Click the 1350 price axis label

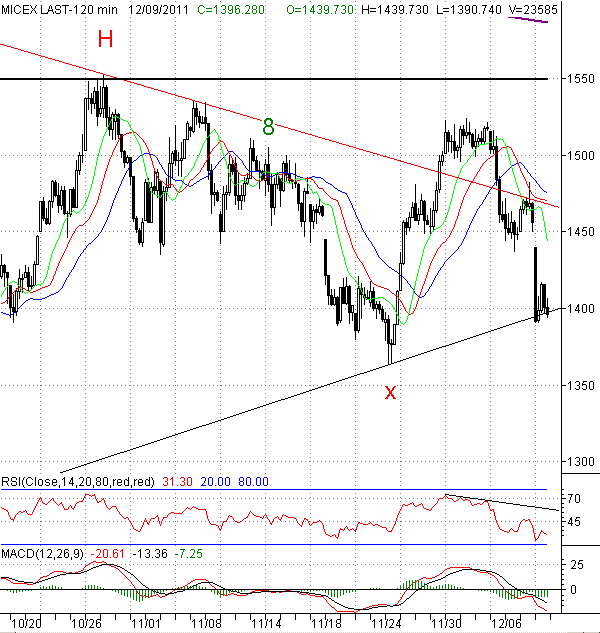coord(581,385)
